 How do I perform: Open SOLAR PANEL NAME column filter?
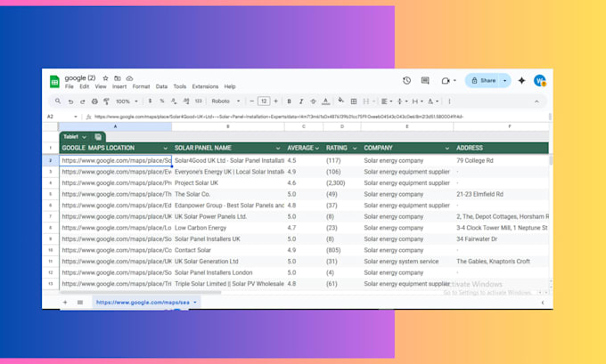pos(278,149)
